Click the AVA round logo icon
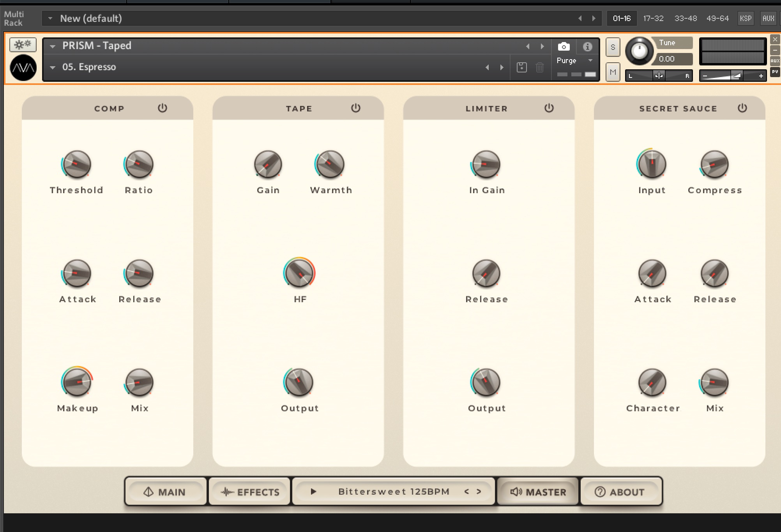 (x=23, y=68)
